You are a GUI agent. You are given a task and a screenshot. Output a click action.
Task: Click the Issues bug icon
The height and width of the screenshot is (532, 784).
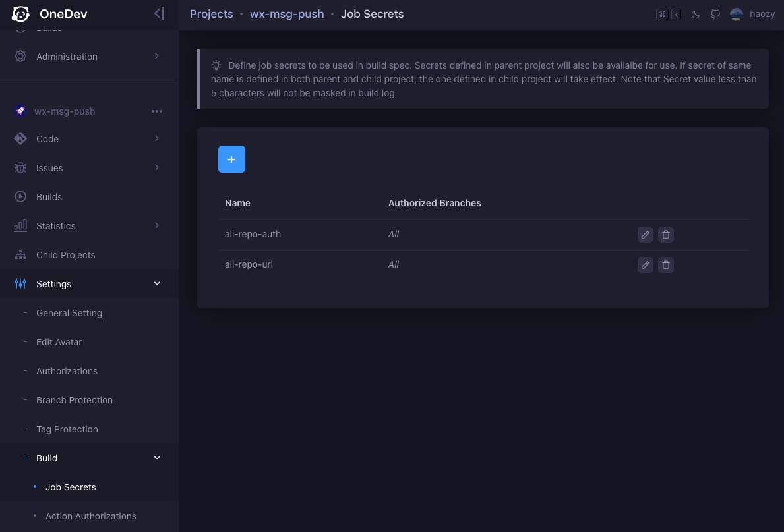[x=20, y=168]
